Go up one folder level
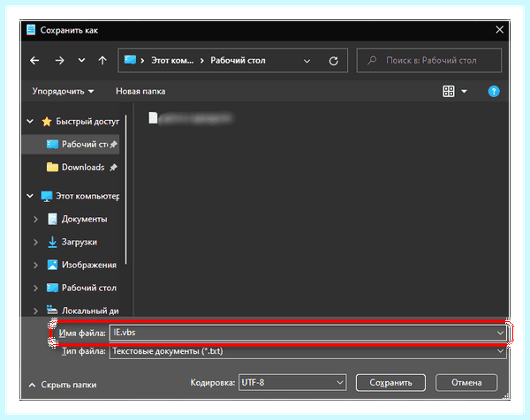 pos(102,60)
